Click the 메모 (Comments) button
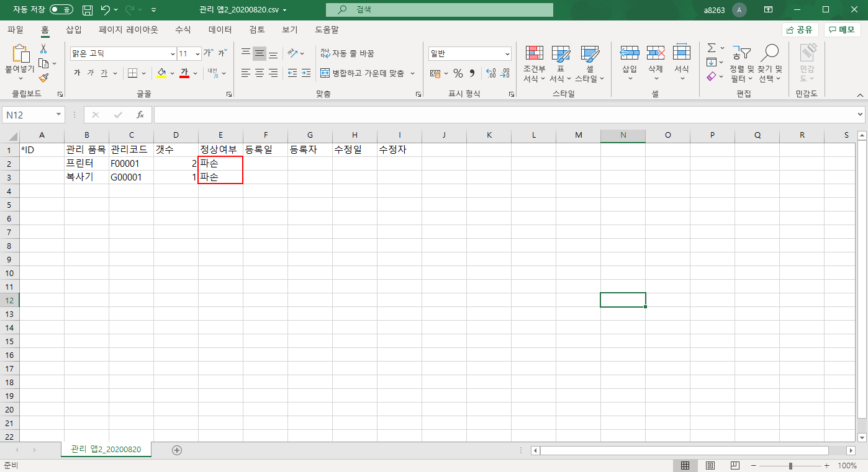 coord(842,30)
